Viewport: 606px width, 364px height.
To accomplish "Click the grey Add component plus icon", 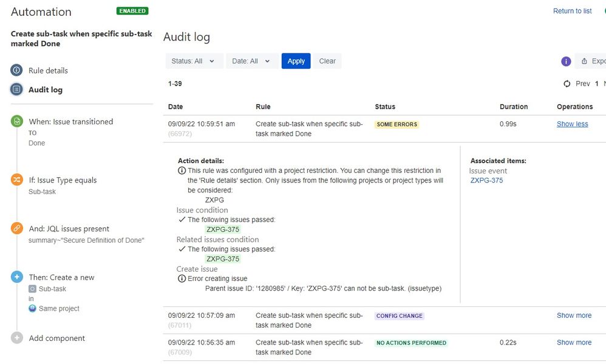I will [16, 338].
